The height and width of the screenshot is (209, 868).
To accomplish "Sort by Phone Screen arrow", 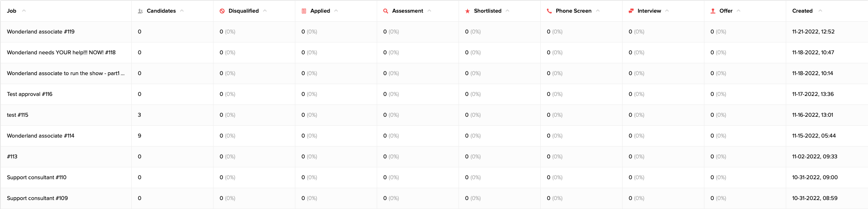I will [x=598, y=11].
